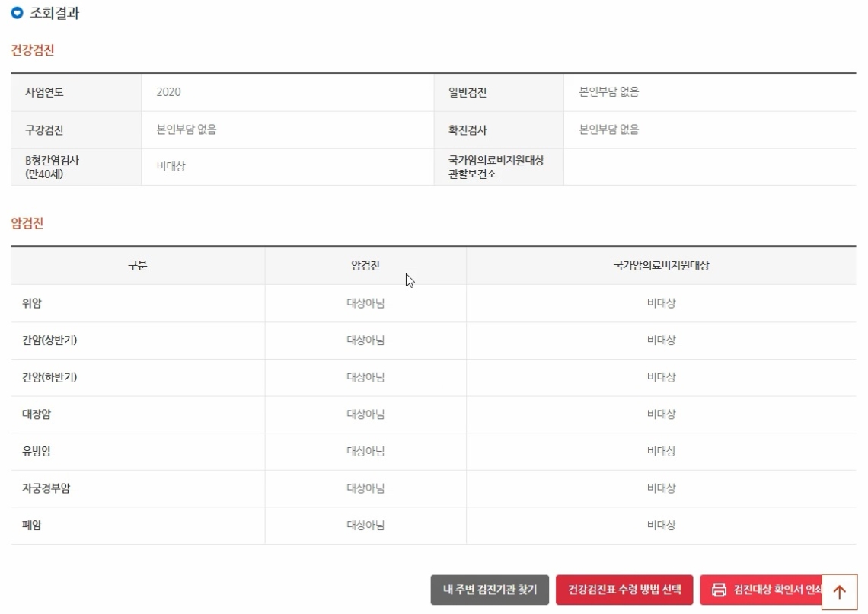Click the printer icon on the red button

click(x=719, y=590)
